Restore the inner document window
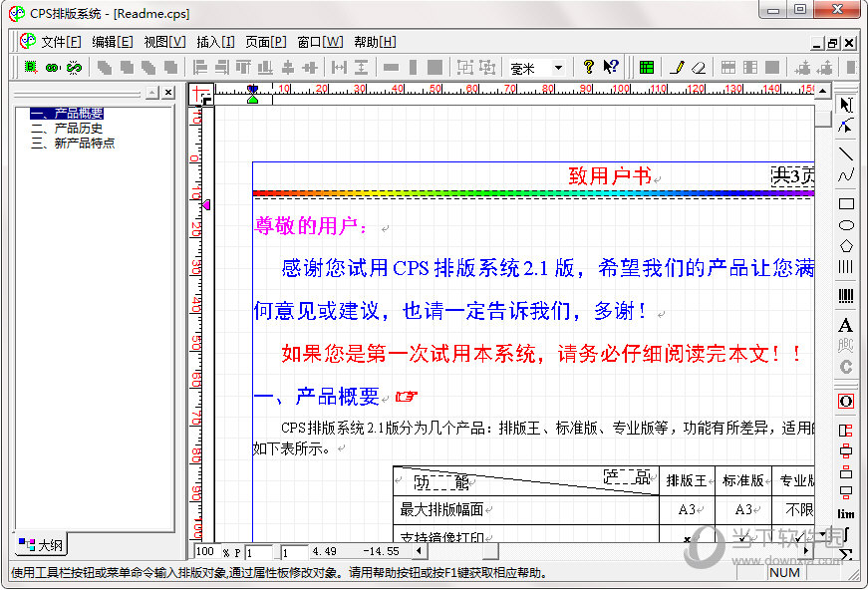Screen dimensions: 868x590 (833, 43)
